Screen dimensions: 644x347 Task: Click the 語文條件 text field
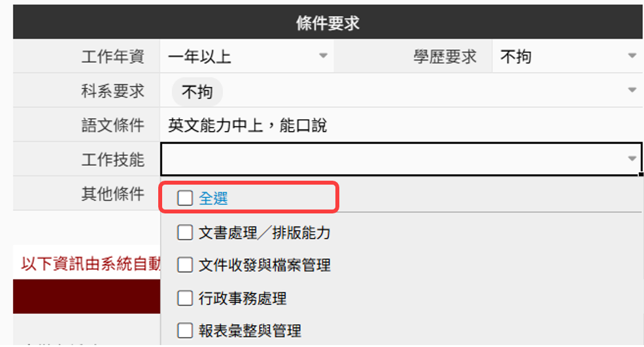(399, 125)
